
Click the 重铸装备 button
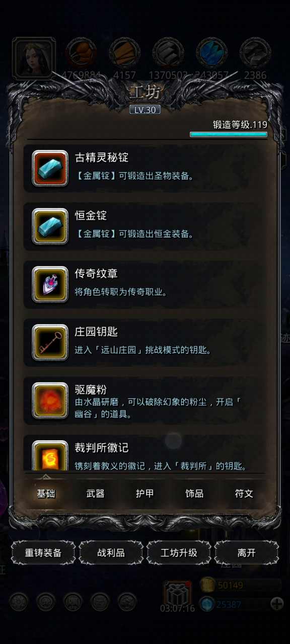pos(43,553)
